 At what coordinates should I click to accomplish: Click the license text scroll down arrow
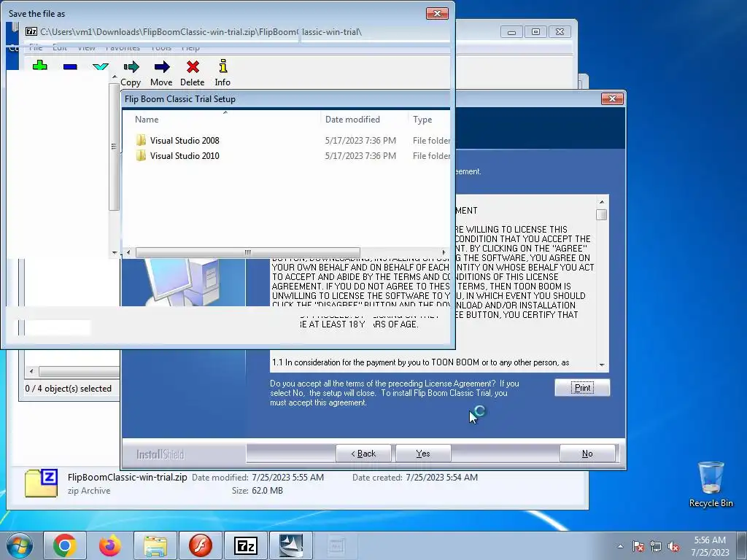click(x=602, y=365)
